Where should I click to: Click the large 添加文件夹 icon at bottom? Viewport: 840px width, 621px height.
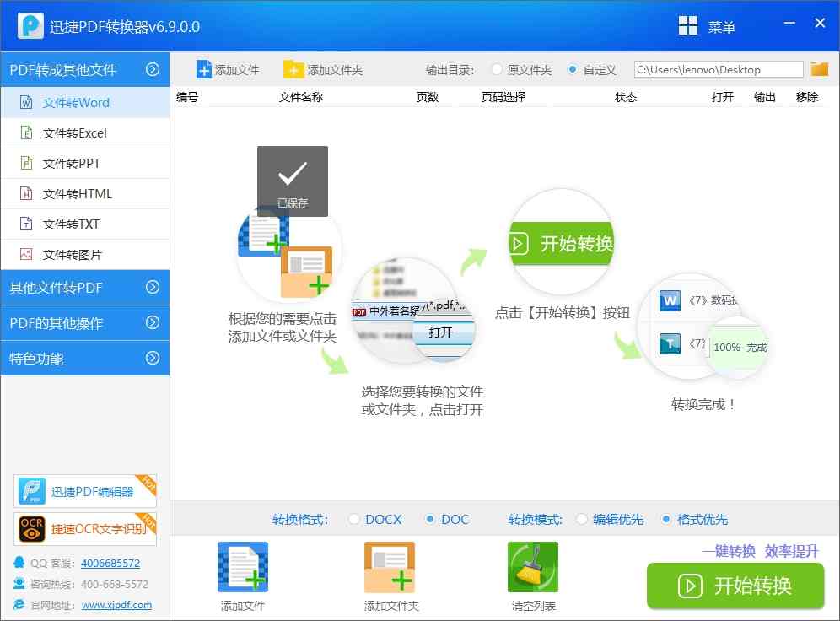390,567
